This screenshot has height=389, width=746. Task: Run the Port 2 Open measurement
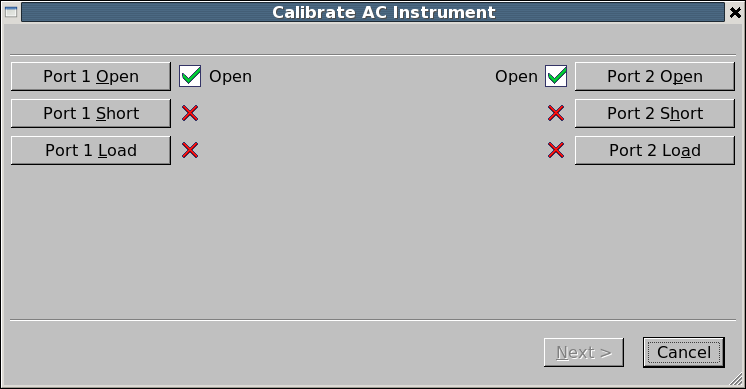[x=655, y=76]
